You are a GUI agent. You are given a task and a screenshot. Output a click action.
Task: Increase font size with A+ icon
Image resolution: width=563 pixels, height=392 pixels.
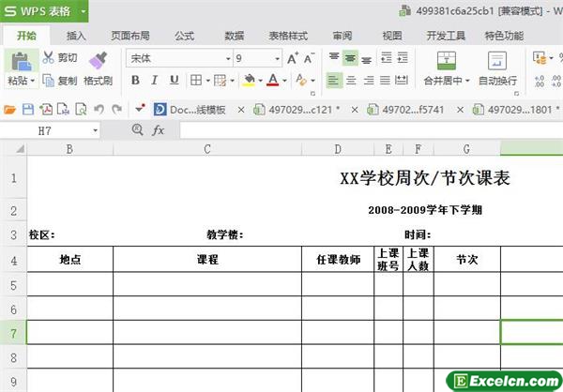(x=292, y=58)
